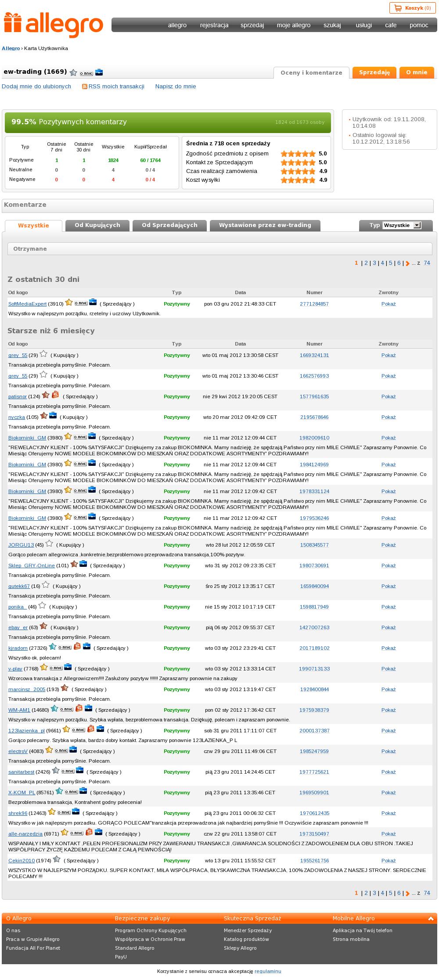Click 'Pokaż' in the patisnor row
Screen dimensions: 439x980
[389, 396]
